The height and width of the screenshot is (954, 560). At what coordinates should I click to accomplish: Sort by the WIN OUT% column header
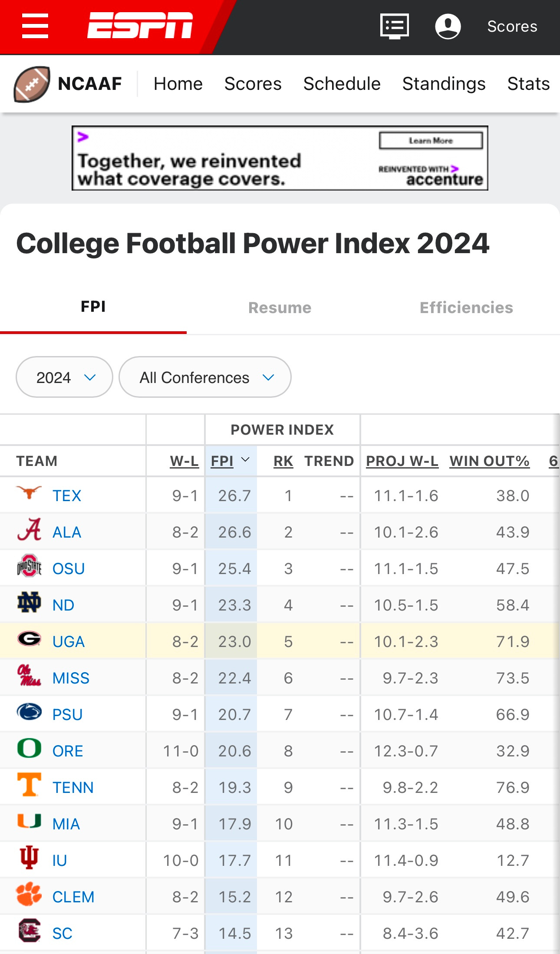[489, 461]
